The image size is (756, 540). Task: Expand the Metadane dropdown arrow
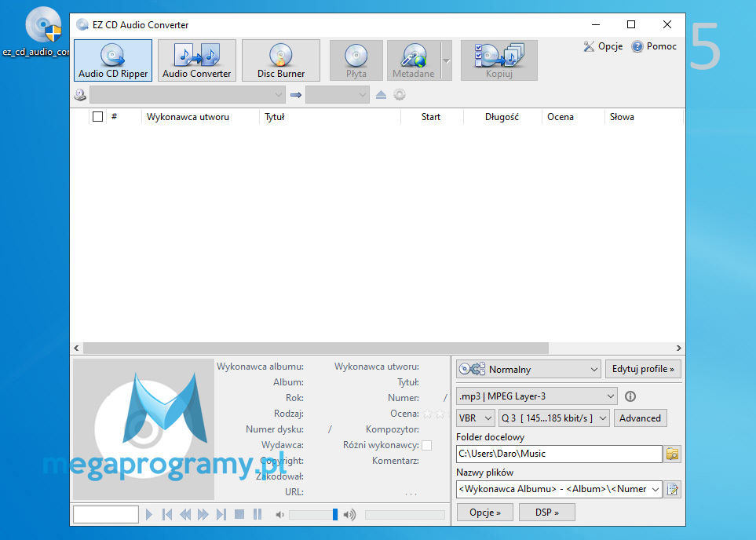(x=447, y=60)
